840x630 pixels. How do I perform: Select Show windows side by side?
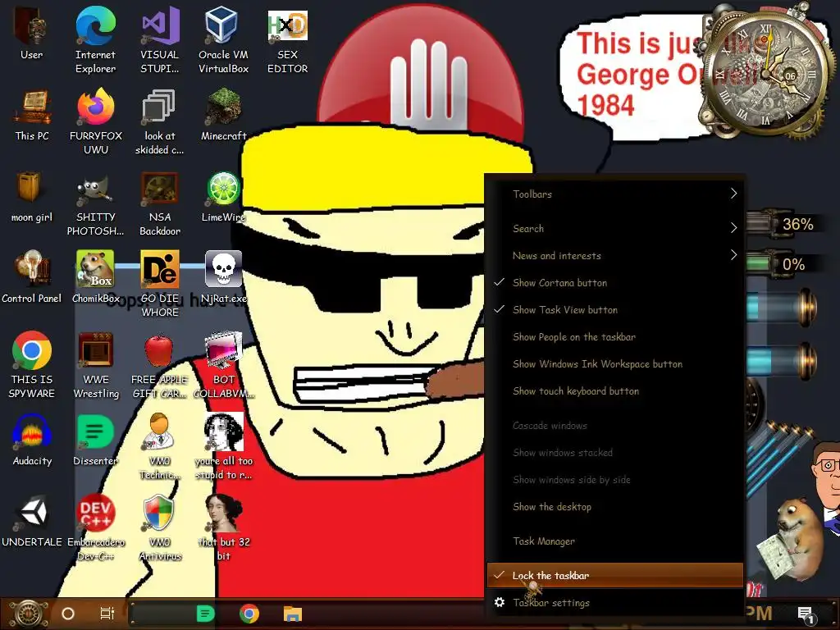(x=615, y=479)
